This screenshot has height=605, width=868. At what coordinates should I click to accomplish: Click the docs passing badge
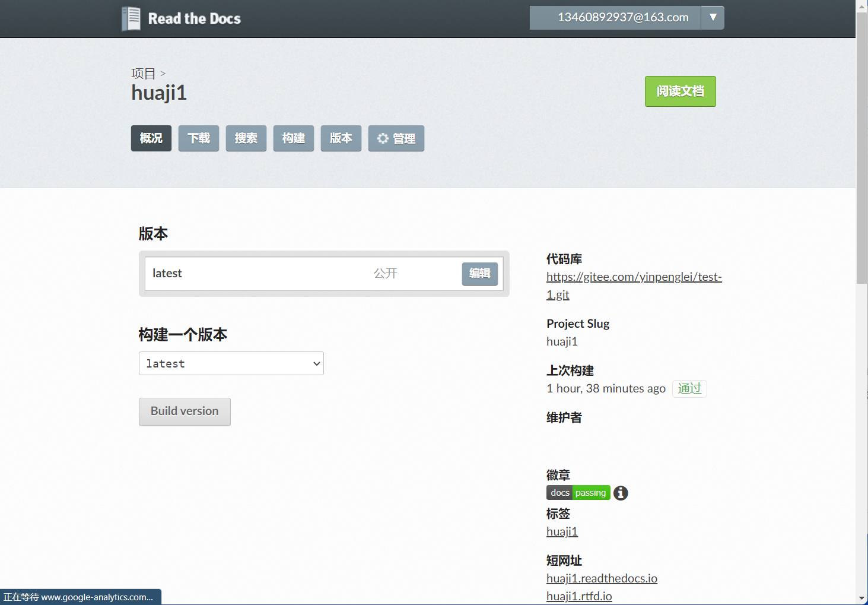point(578,493)
